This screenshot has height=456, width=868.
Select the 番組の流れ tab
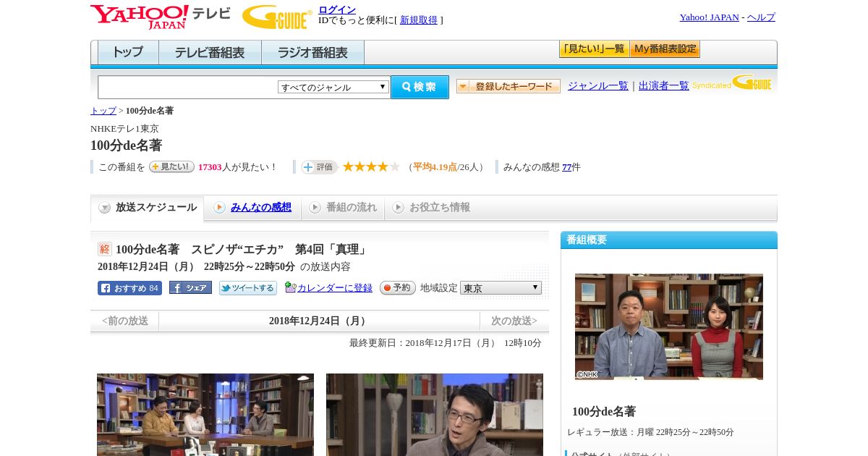[352, 207]
